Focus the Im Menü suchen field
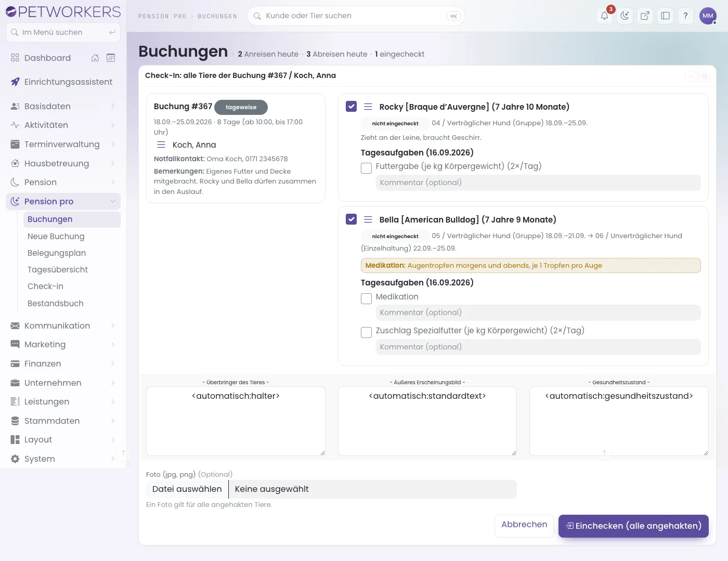 [x=63, y=32]
